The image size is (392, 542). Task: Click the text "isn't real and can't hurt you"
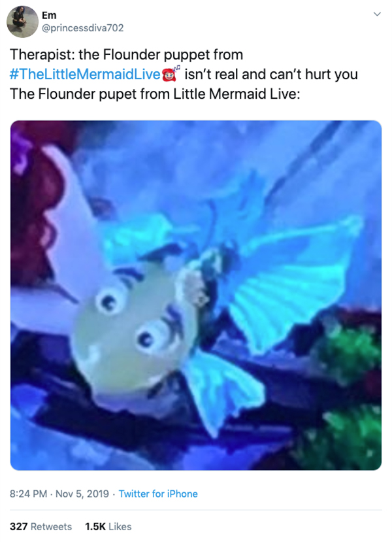pos(271,75)
